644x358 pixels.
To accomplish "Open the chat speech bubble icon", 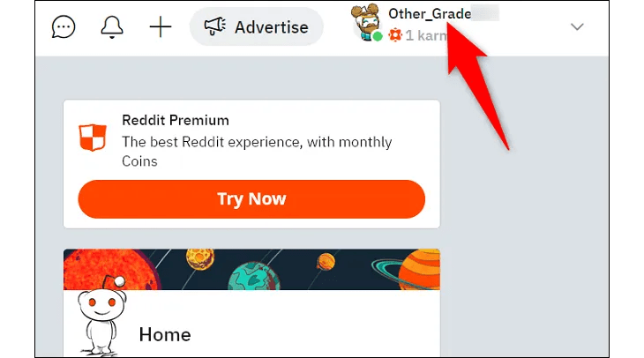I will pyautogui.click(x=64, y=27).
